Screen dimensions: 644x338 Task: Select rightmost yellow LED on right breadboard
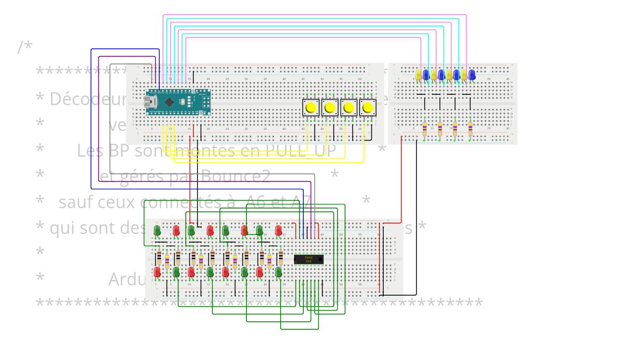464,75
